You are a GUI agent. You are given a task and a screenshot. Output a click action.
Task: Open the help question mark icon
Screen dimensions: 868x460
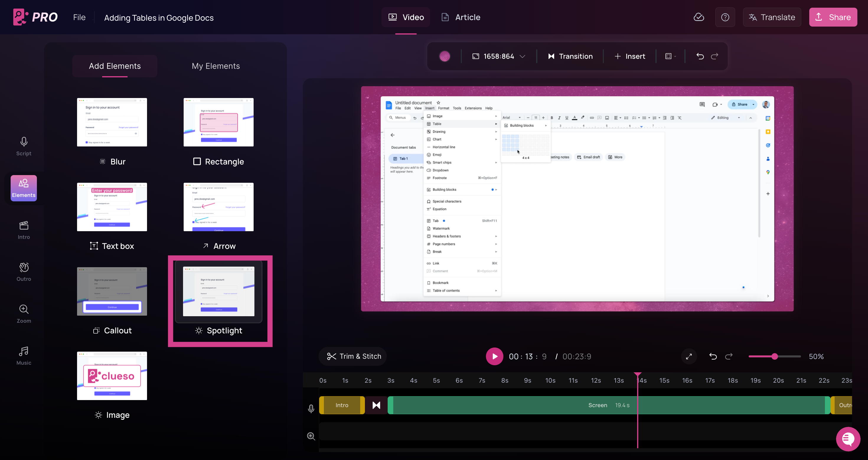(x=725, y=17)
